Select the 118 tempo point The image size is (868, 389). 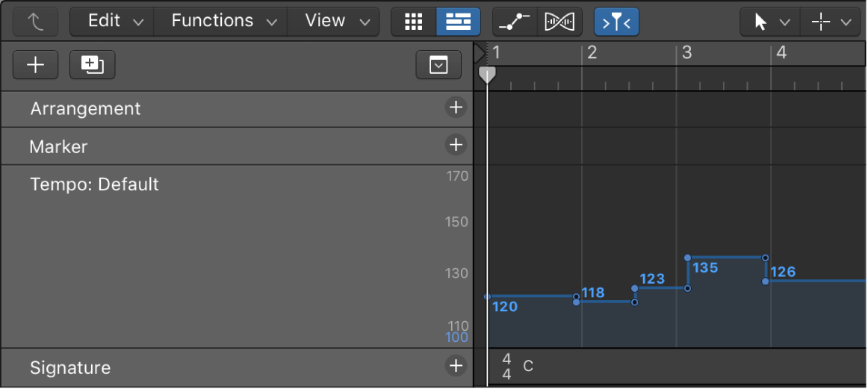pos(576,302)
